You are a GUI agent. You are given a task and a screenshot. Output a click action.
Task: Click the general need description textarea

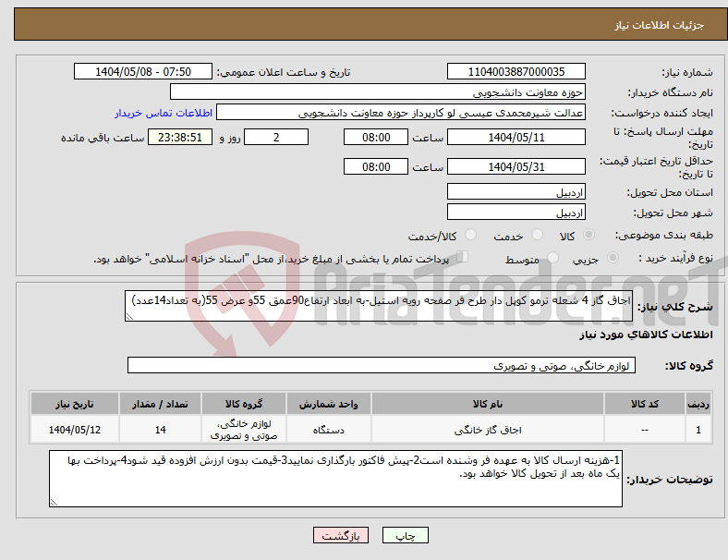[x=379, y=306]
